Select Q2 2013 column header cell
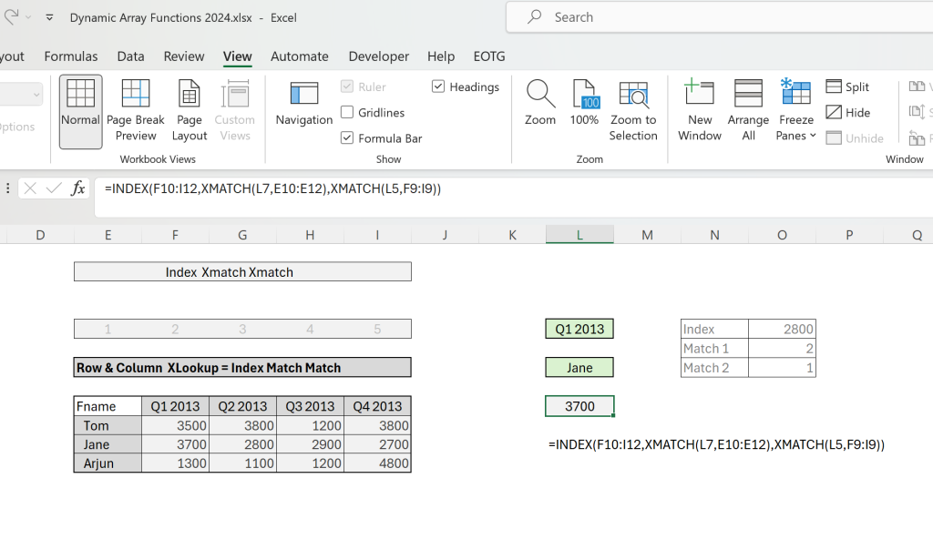This screenshot has width=933, height=560. pos(242,406)
